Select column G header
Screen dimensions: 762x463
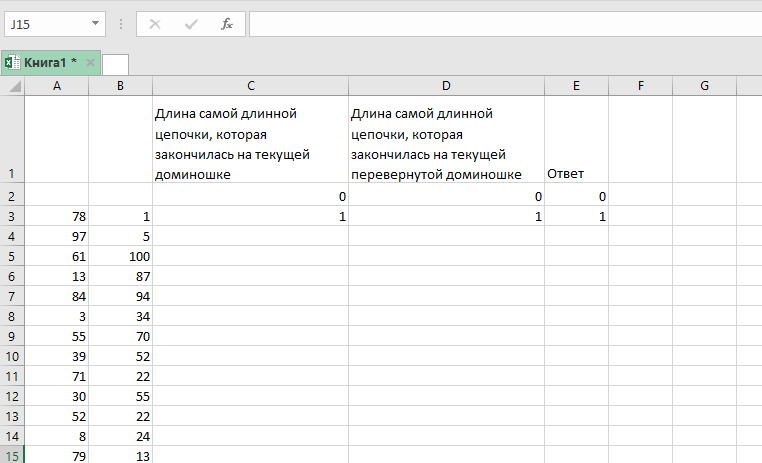[x=704, y=86]
